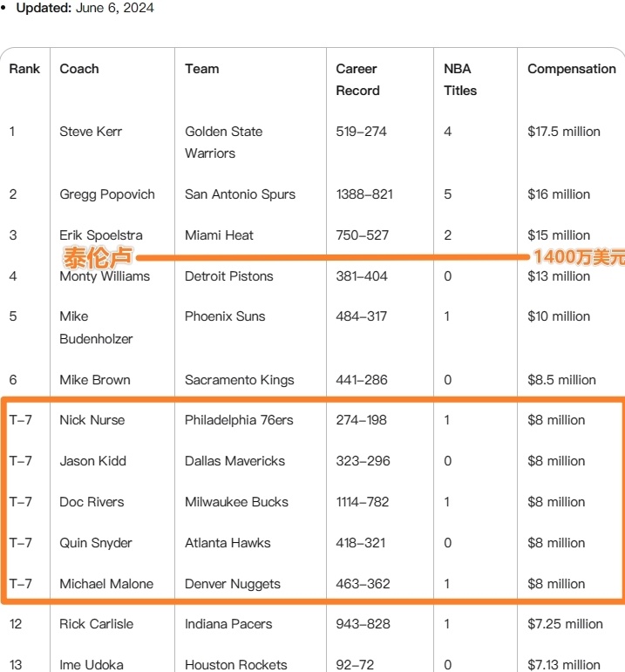625x672 pixels.
Task: Click the Coach column header
Action: (79, 69)
